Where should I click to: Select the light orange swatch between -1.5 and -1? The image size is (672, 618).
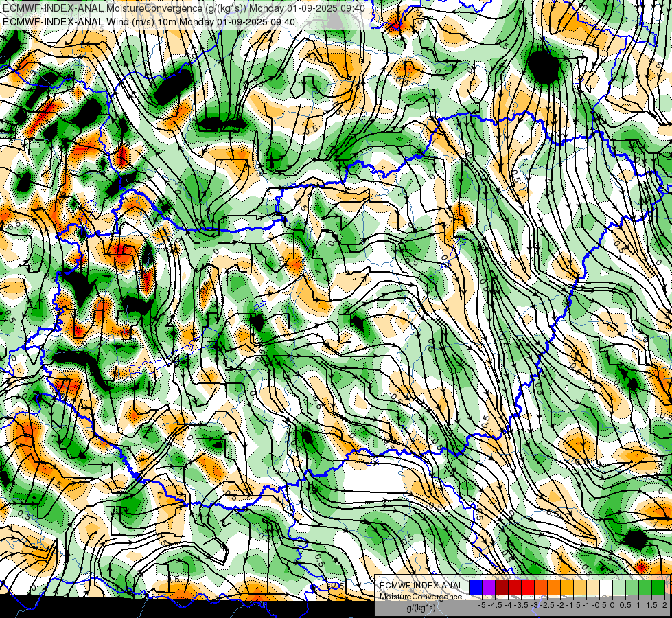pos(580,587)
